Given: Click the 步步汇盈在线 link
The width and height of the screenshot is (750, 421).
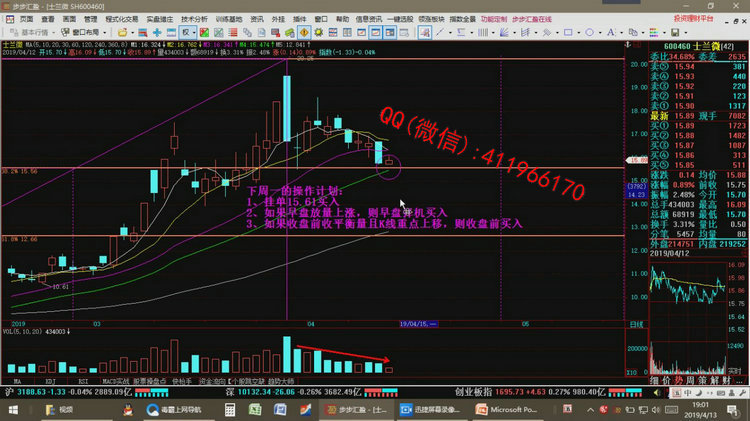Looking at the screenshot, I should 533,19.
